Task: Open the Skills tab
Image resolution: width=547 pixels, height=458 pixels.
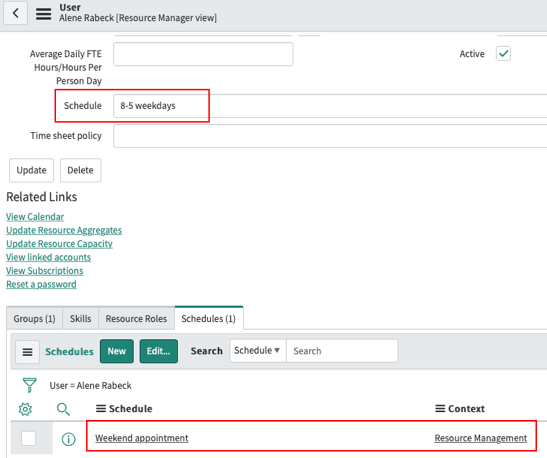Action: (x=81, y=318)
